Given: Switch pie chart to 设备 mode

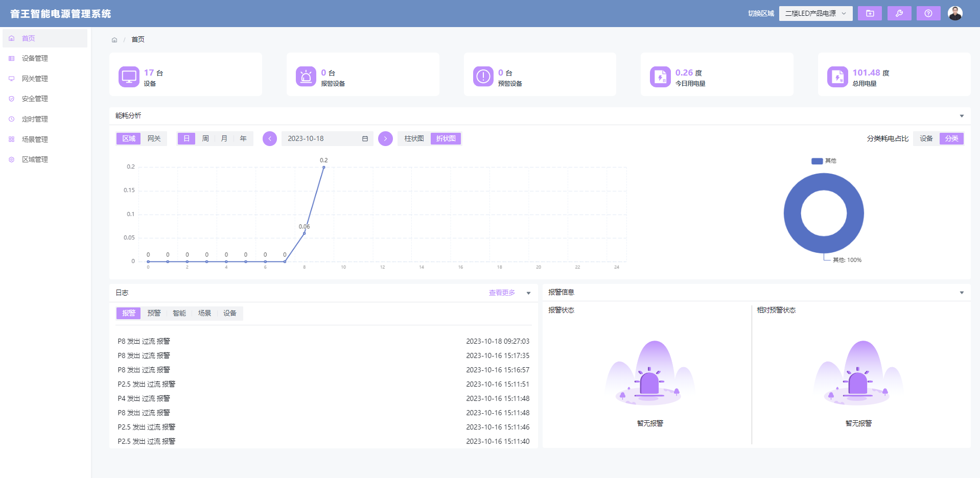Looking at the screenshot, I should (x=926, y=139).
